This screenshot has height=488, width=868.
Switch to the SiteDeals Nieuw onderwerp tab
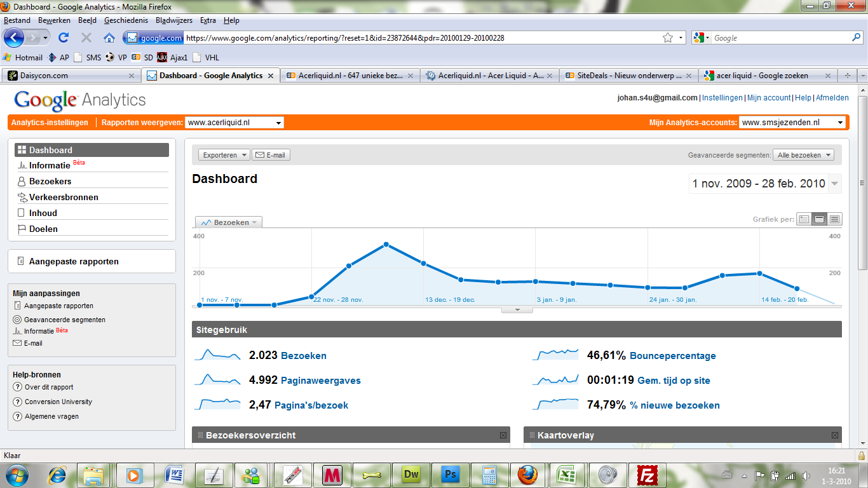(x=628, y=75)
